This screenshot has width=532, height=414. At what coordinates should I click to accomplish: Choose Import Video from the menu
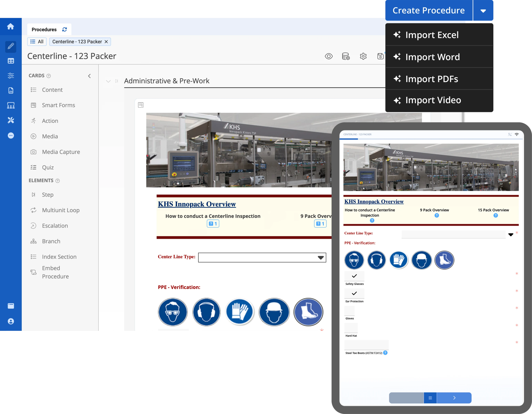433,100
